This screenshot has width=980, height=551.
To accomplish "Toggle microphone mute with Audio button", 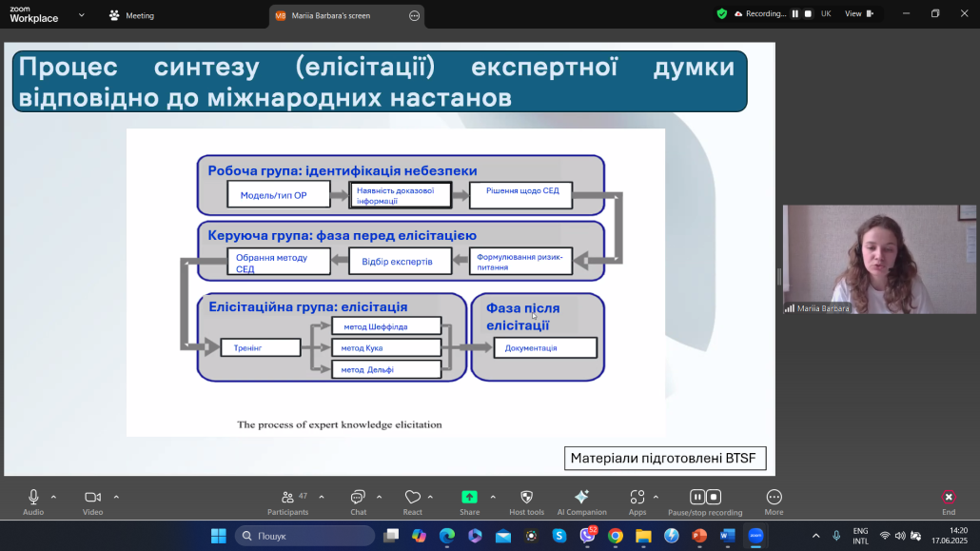I will (x=33, y=498).
